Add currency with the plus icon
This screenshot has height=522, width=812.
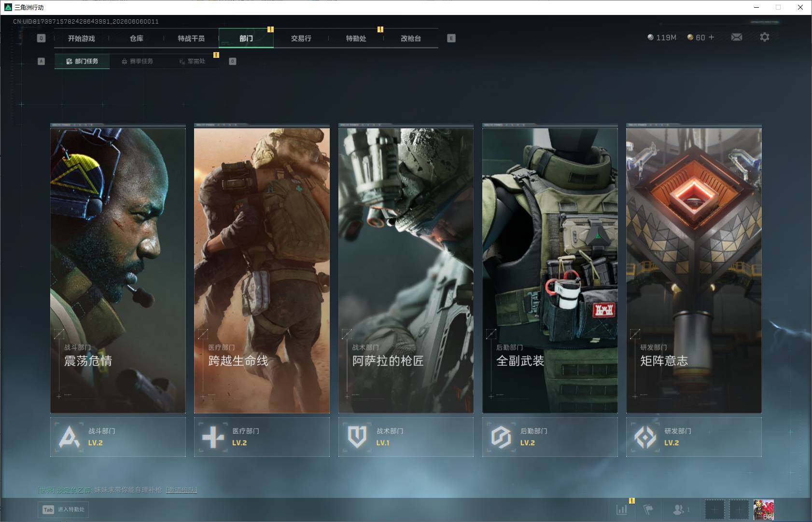pyautogui.click(x=711, y=37)
